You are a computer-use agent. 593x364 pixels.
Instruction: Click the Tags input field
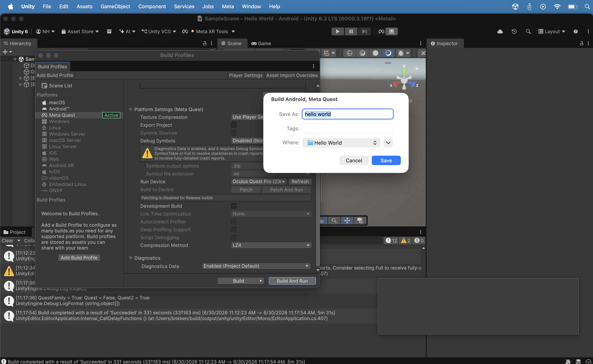pos(348,128)
